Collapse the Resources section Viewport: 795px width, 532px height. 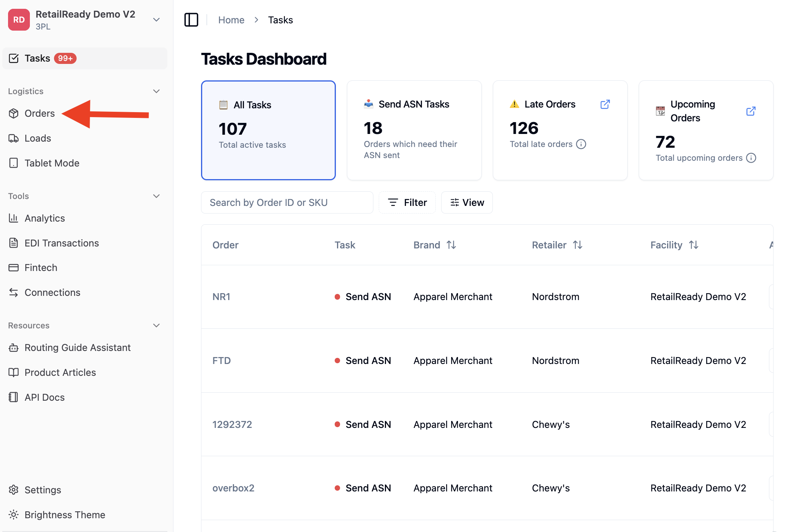(x=156, y=325)
